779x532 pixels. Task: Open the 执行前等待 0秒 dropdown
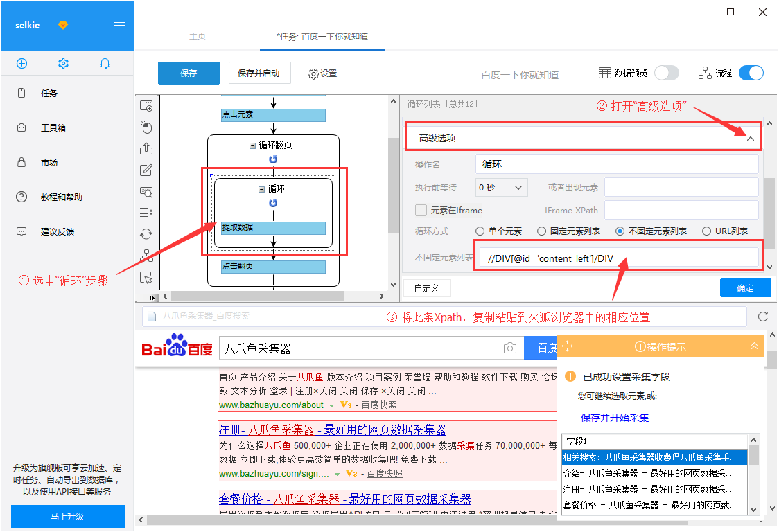pyautogui.click(x=501, y=187)
